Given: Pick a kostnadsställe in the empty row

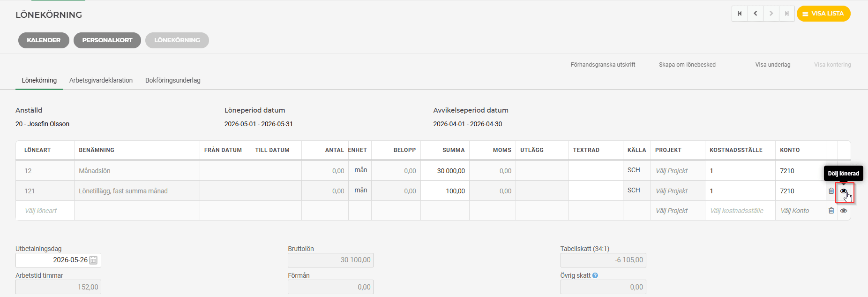Looking at the screenshot, I should [x=737, y=211].
